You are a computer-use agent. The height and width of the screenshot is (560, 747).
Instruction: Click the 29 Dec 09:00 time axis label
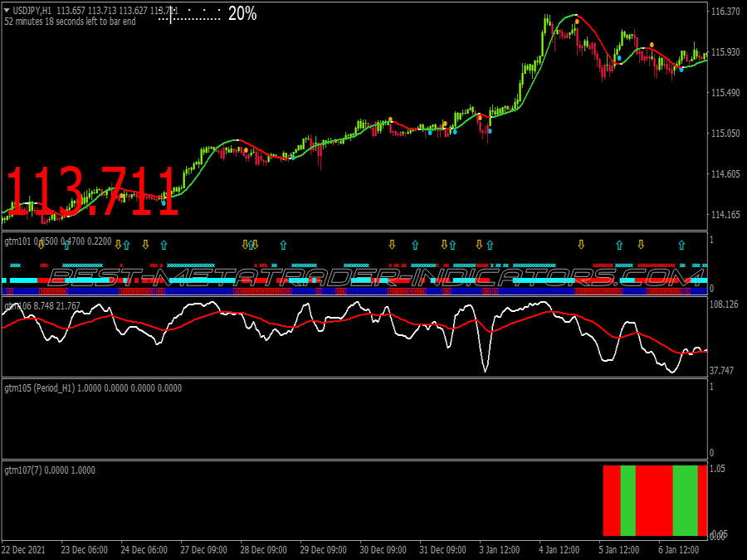click(x=323, y=550)
